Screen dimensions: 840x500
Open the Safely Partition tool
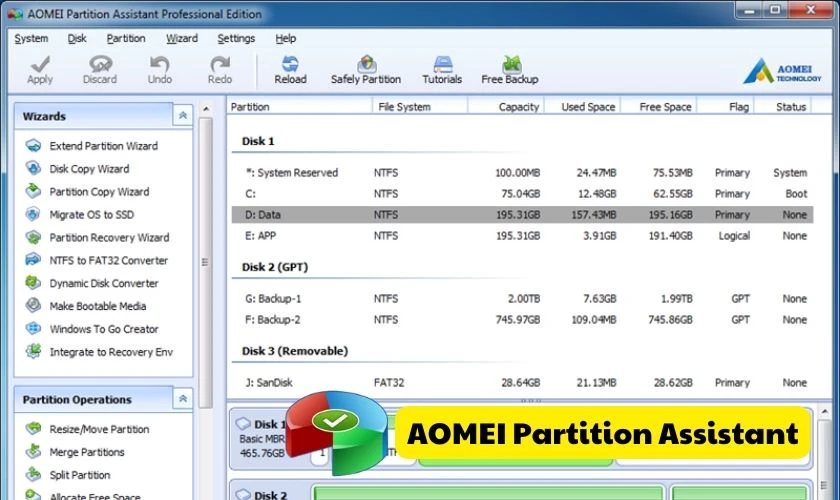(x=366, y=70)
